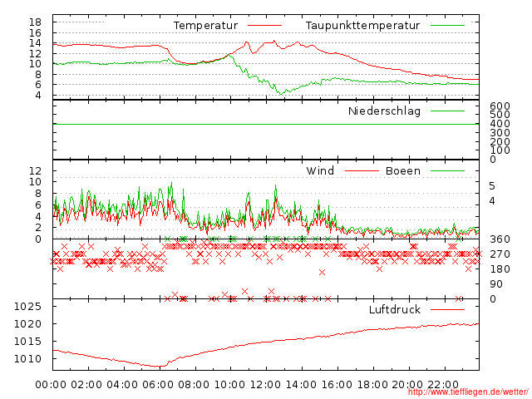The image size is (532, 399).
Task: Open the tieffliegen.de/wetter link
Action: [x=468, y=392]
